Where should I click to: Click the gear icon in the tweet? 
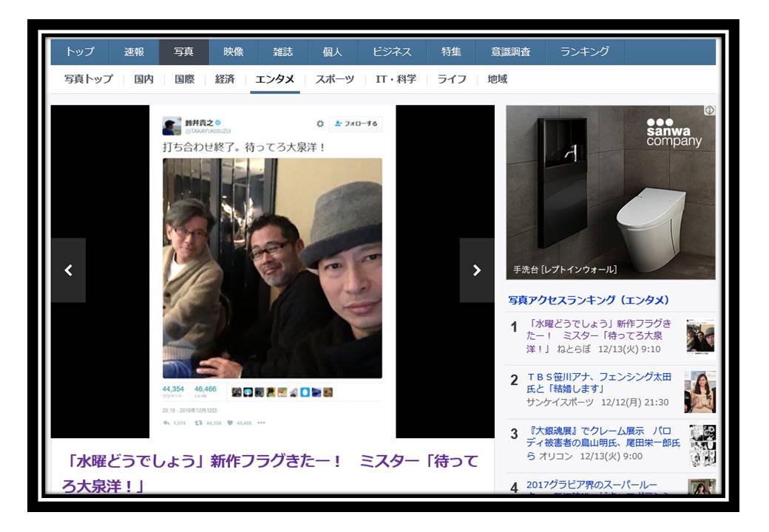click(x=319, y=123)
